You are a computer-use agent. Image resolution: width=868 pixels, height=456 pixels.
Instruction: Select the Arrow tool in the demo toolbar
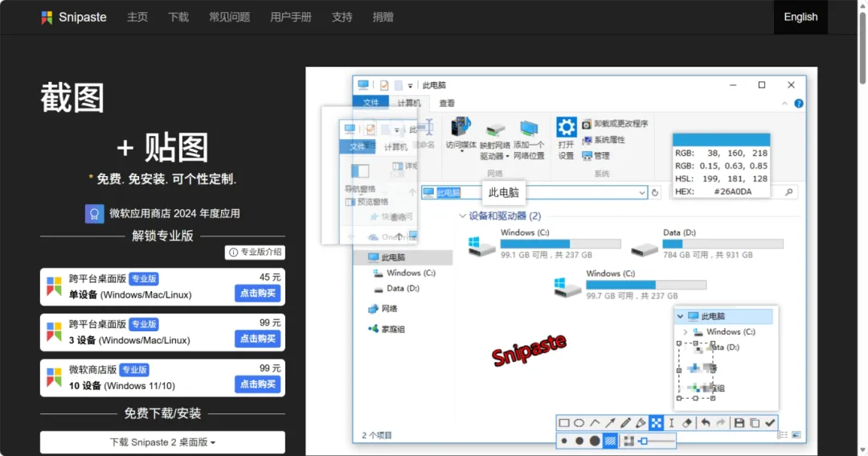(610, 423)
